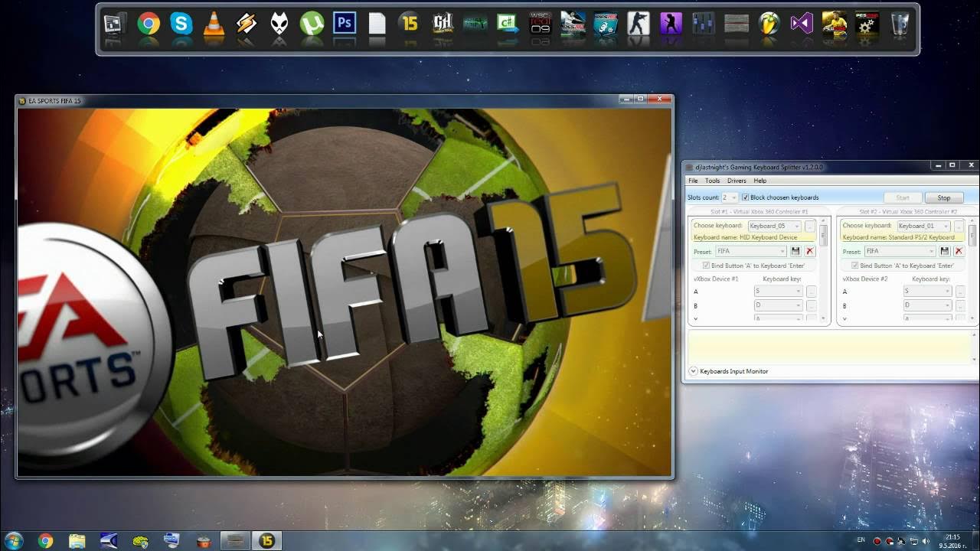
Task: Delete Slot #1 preset with red X
Action: click(809, 251)
